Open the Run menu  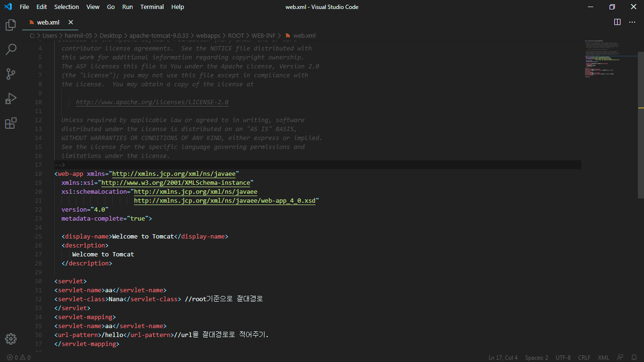[127, 7]
